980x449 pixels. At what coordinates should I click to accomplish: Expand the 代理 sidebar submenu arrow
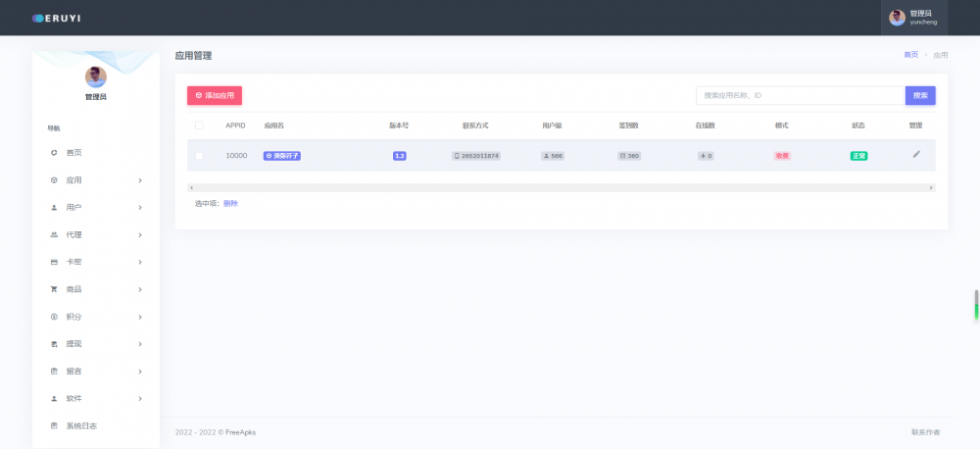140,235
